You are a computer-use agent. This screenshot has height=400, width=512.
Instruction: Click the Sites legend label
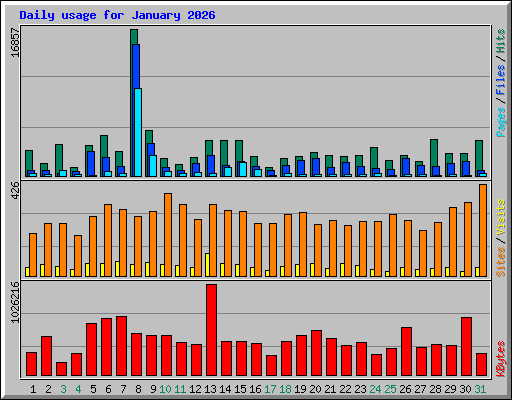500,262
